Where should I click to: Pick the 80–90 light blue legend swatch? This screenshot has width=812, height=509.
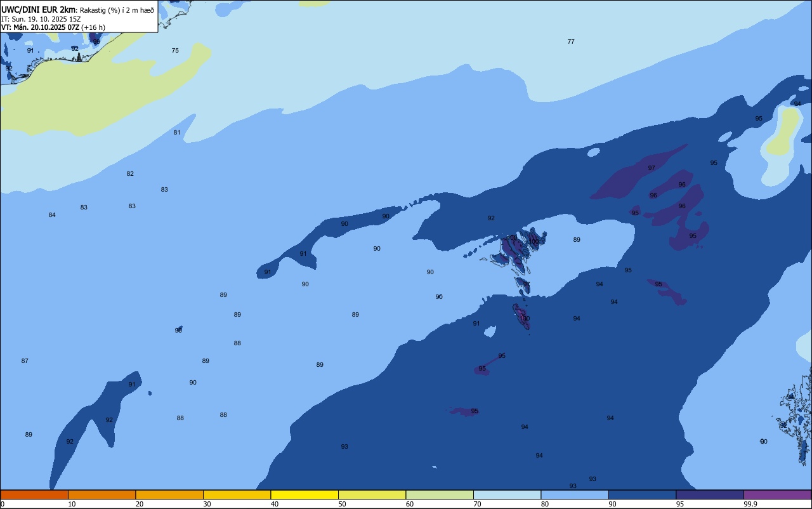click(x=575, y=494)
